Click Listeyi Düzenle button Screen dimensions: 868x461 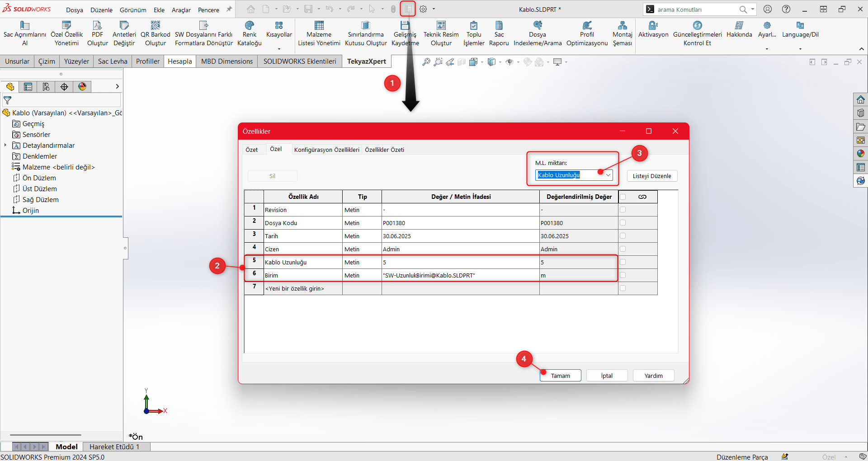point(652,176)
